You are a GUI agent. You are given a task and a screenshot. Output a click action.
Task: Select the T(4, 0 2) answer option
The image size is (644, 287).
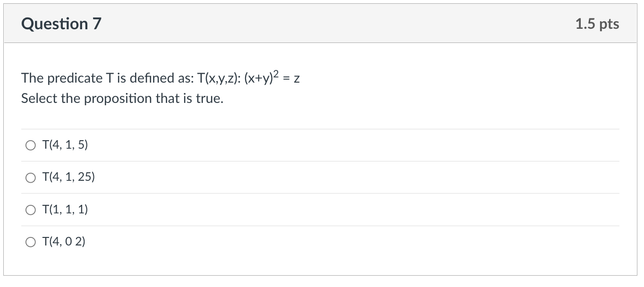(64, 242)
